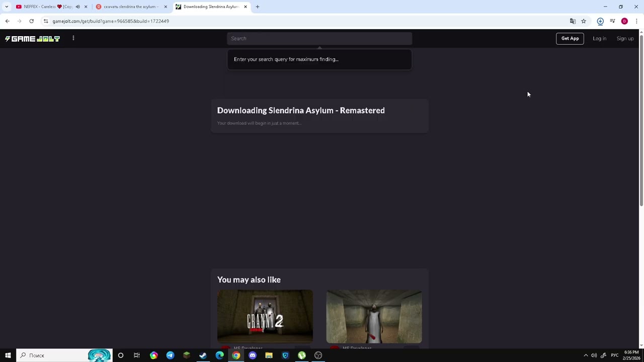Open the Translate page icon
Screen dimensions: 644x362
pos(573,21)
